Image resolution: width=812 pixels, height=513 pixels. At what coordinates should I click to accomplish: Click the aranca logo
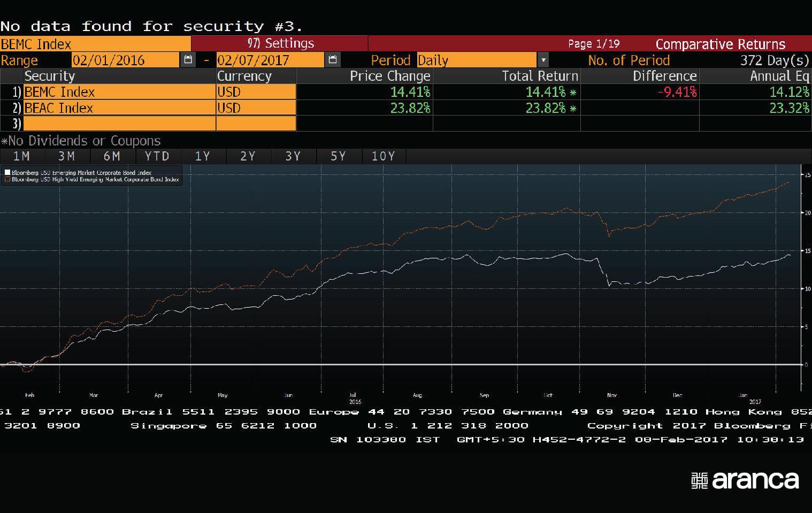tap(745, 480)
